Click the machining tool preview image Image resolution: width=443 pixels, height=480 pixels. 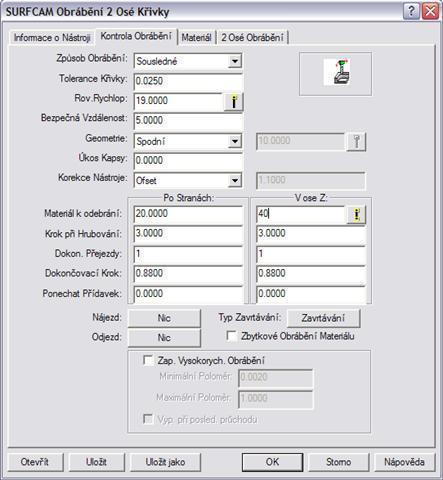pyautogui.click(x=337, y=72)
